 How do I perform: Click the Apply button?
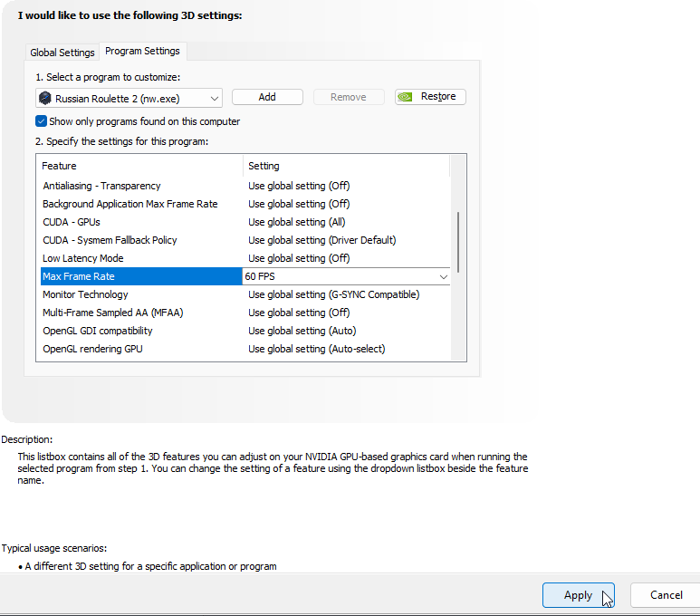(578, 595)
